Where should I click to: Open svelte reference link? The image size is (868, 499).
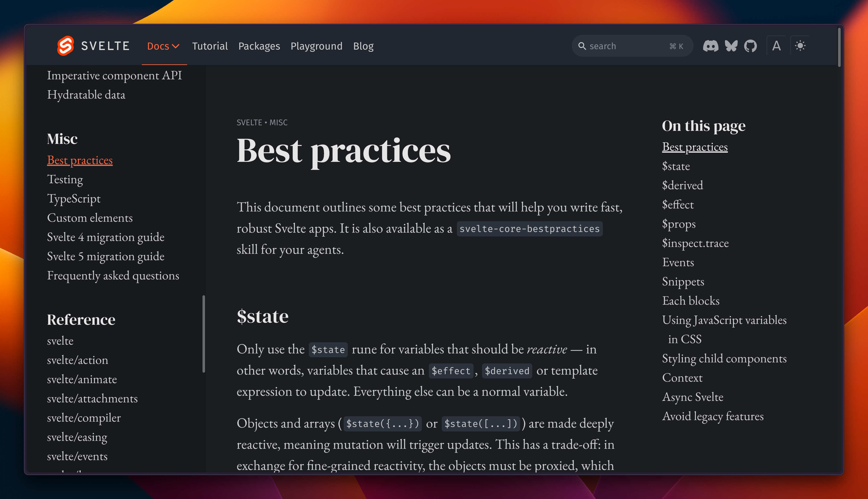60,341
